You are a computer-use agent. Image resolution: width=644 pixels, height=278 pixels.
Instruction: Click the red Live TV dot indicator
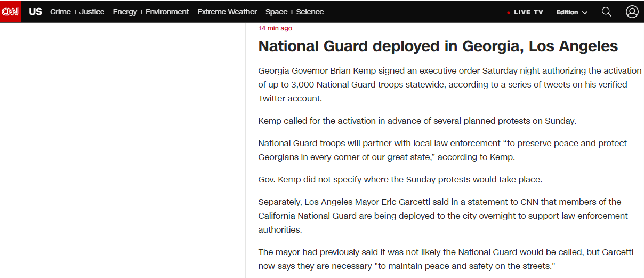[x=509, y=12]
